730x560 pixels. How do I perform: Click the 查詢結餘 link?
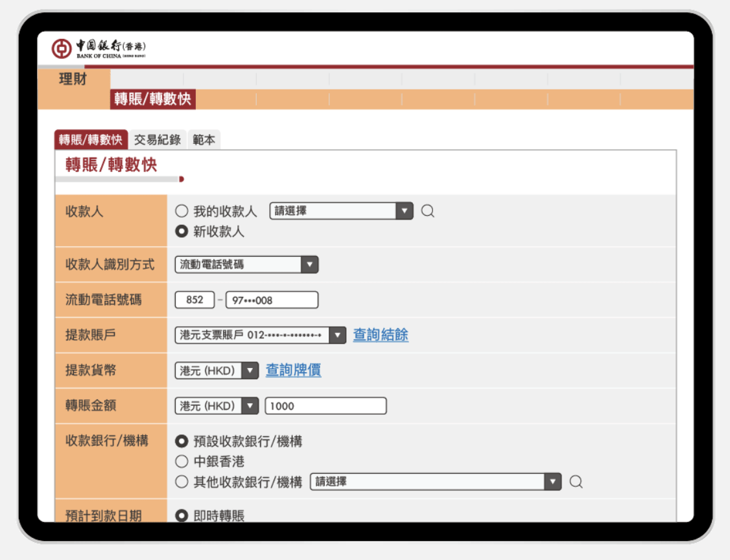click(x=380, y=335)
